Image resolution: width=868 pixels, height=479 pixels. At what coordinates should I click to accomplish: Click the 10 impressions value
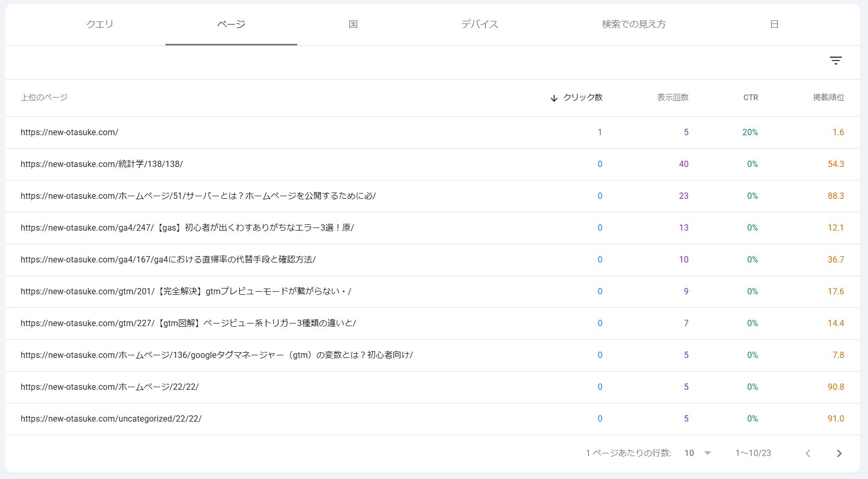point(684,260)
